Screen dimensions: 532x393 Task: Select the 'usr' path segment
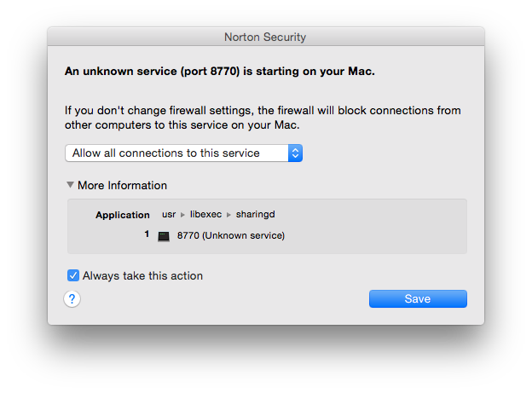coord(169,215)
